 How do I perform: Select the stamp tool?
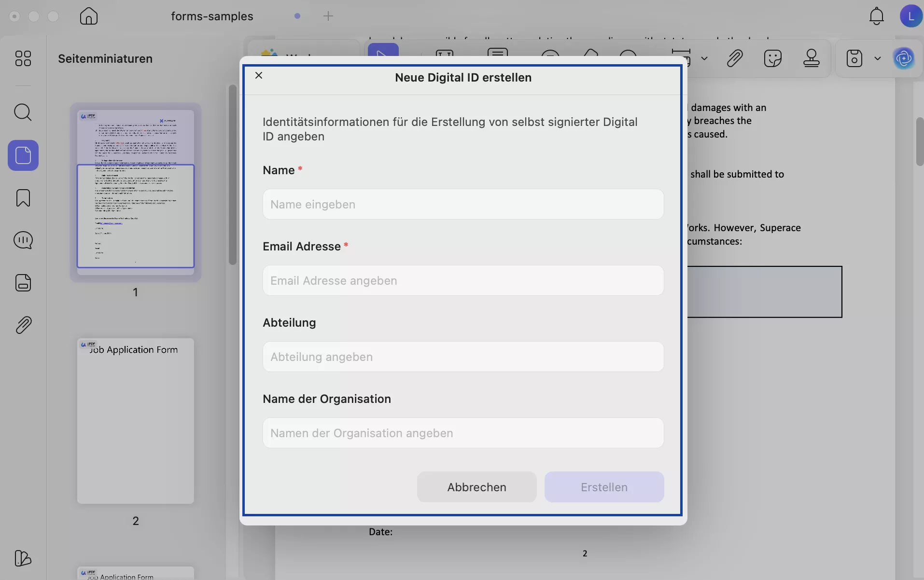[812, 58]
